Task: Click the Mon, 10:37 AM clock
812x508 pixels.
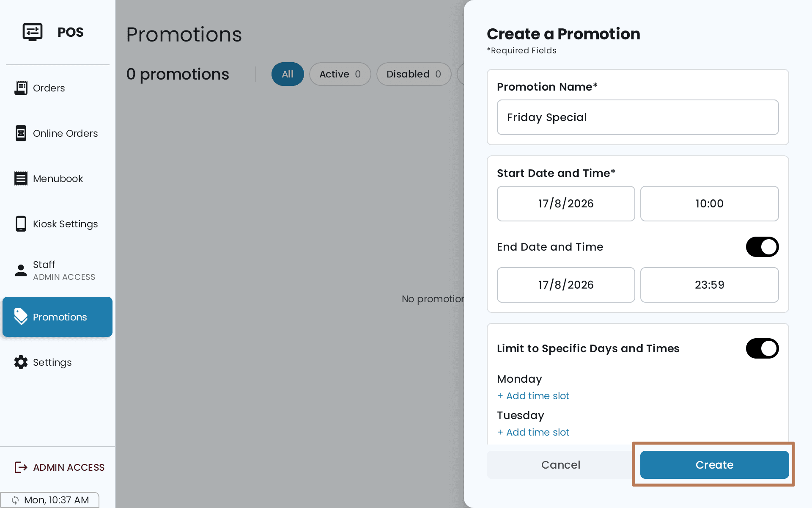Action: point(56,500)
